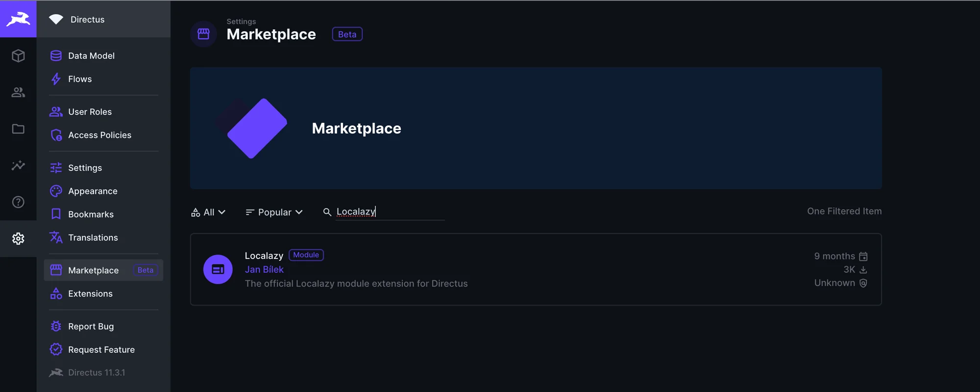The width and height of the screenshot is (980, 392).
Task: Click the search magnifier icon
Action: (x=327, y=212)
